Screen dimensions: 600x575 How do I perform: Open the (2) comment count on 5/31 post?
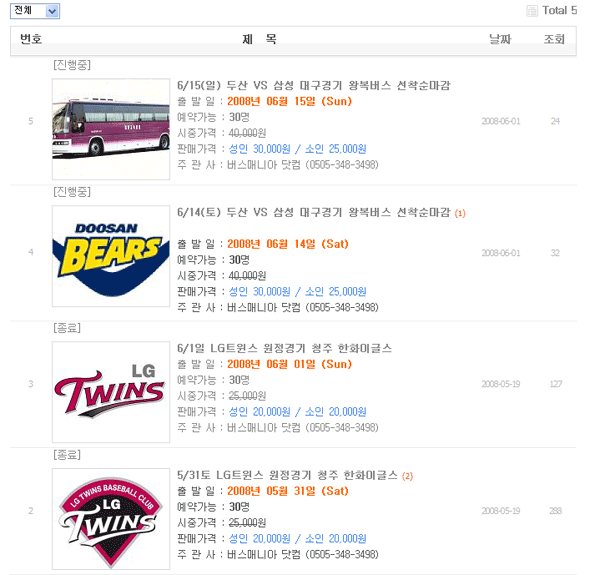[408, 475]
